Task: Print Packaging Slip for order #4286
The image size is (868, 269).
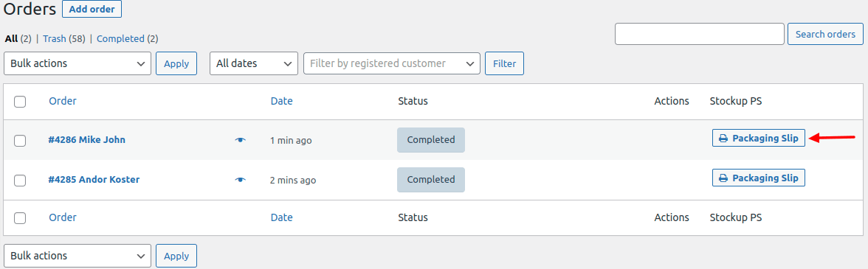Action: (x=759, y=138)
